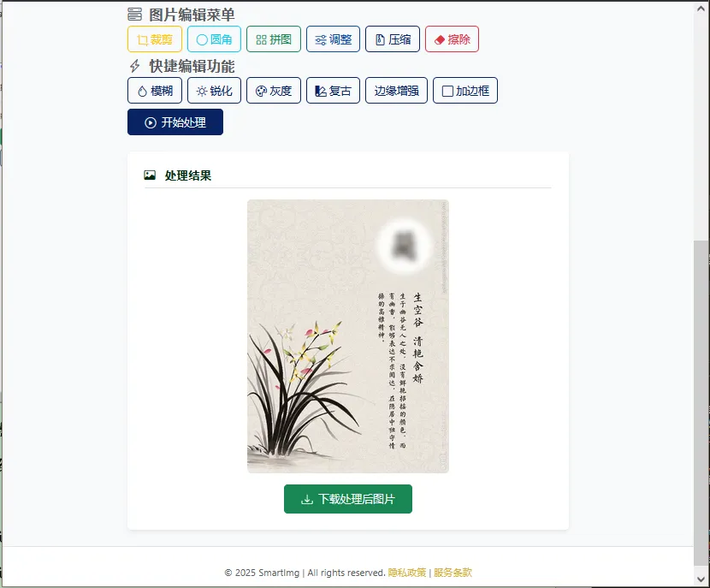710x588 pixels.
Task: Click the vertical scrollbar thumb
Action: click(x=701, y=403)
